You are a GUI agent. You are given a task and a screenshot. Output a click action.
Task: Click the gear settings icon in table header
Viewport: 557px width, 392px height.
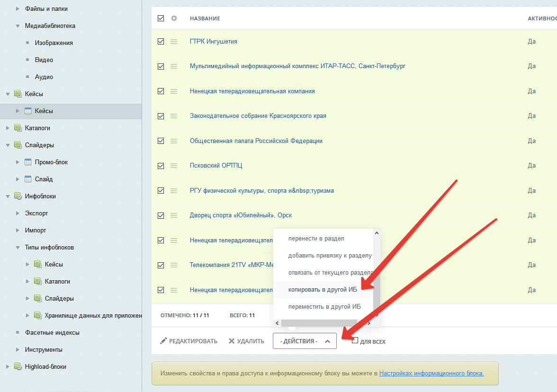[x=174, y=18]
